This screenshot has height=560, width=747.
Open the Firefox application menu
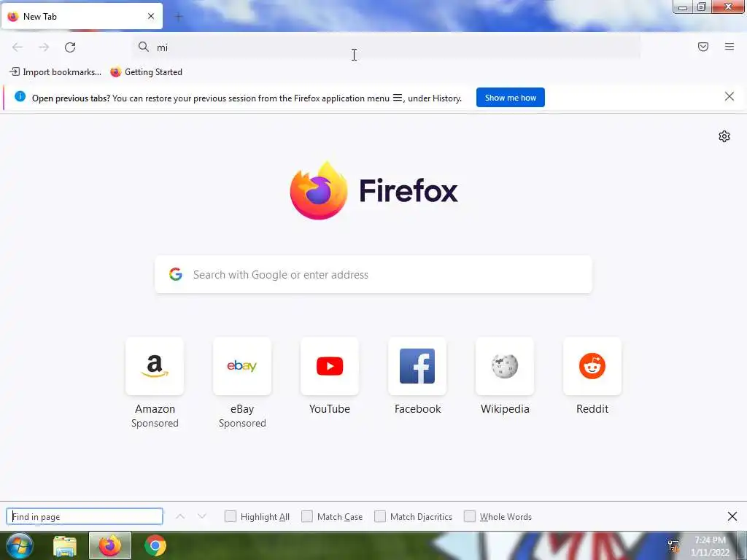(729, 47)
